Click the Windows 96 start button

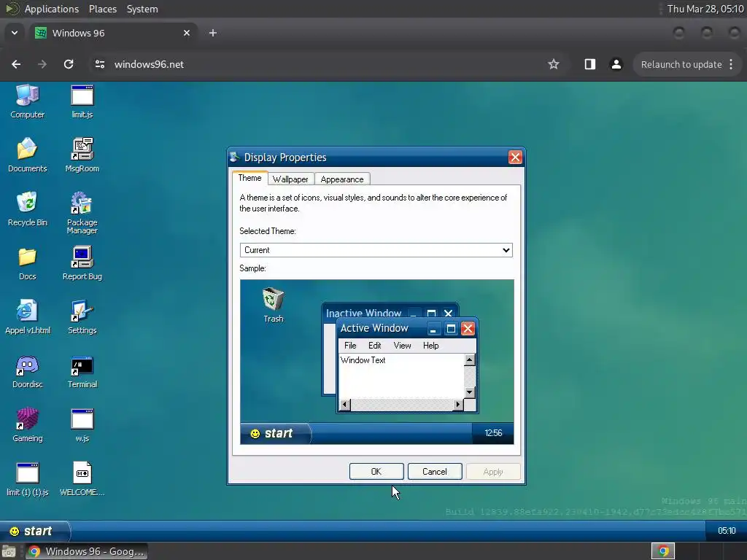pos(34,531)
